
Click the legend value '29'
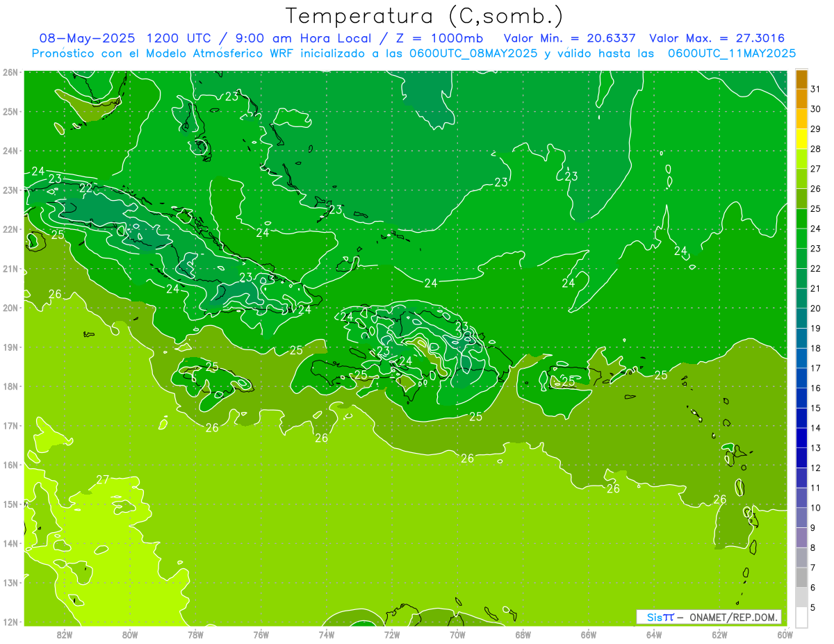point(815,129)
